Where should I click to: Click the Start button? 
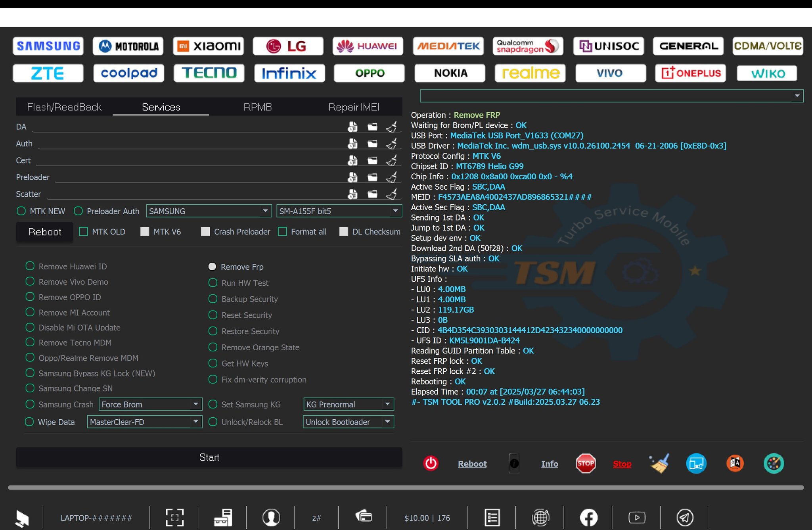pyautogui.click(x=209, y=457)
